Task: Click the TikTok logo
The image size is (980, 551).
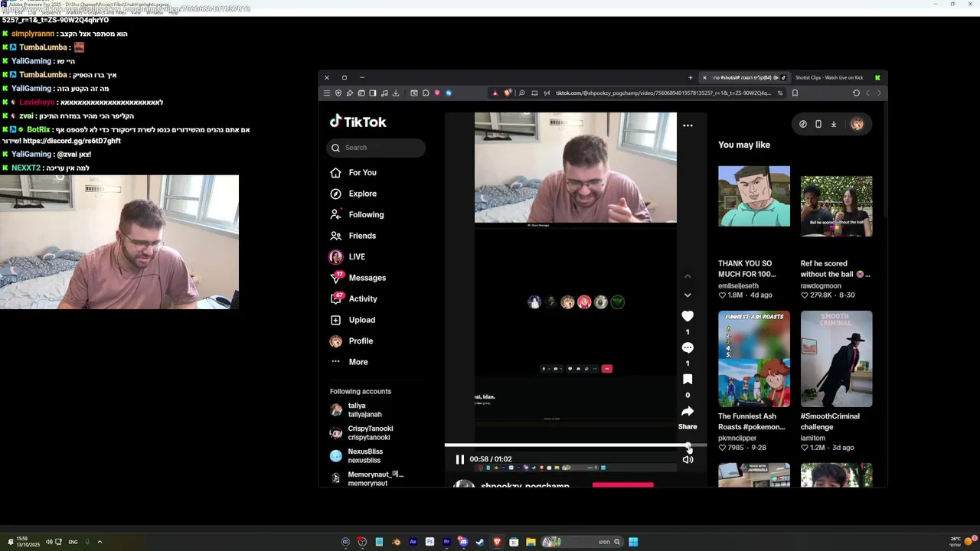Action: point(358,122)
